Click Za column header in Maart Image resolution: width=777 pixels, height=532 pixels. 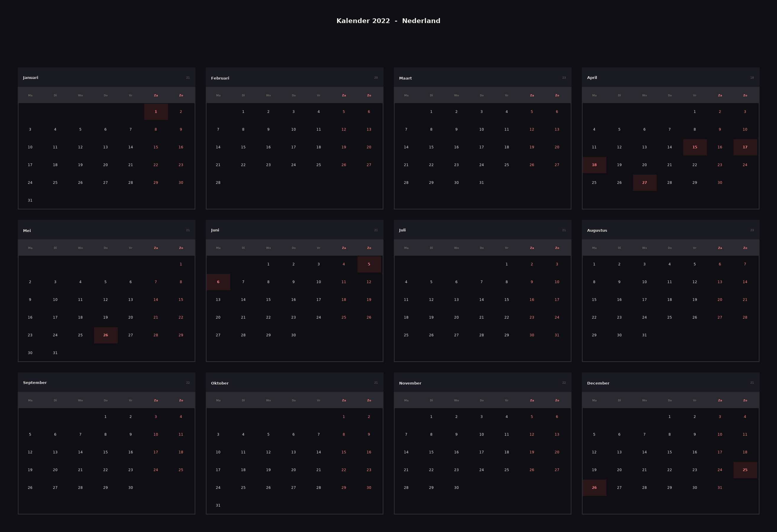[532, 95]
